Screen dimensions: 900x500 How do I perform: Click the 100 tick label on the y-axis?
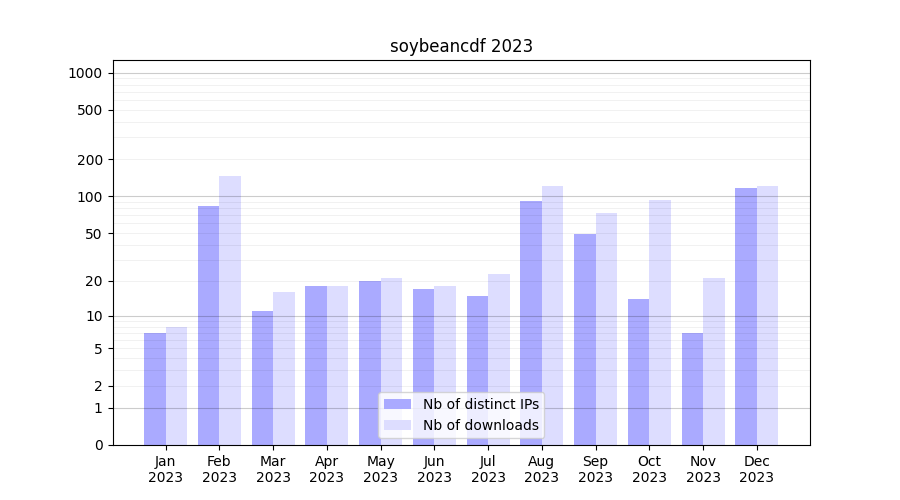90,197
